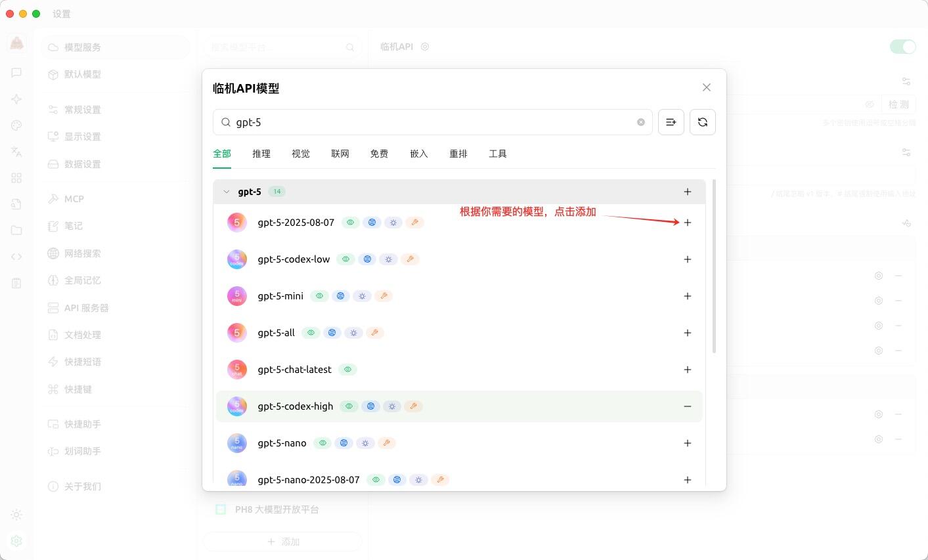Viewport: 928px width, 560px height.
Task: Open MCP settings
Action: (116, 199)
